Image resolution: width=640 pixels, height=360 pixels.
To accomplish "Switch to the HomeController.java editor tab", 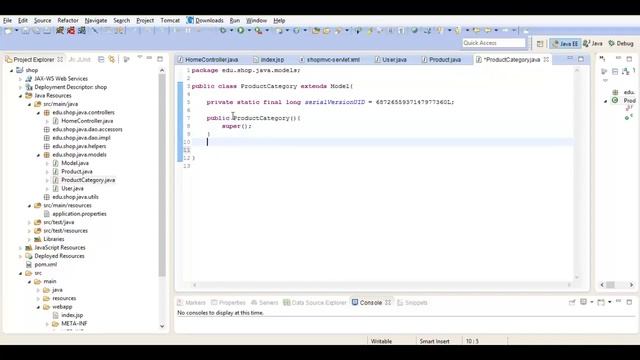I will click(x=208, y=60).
